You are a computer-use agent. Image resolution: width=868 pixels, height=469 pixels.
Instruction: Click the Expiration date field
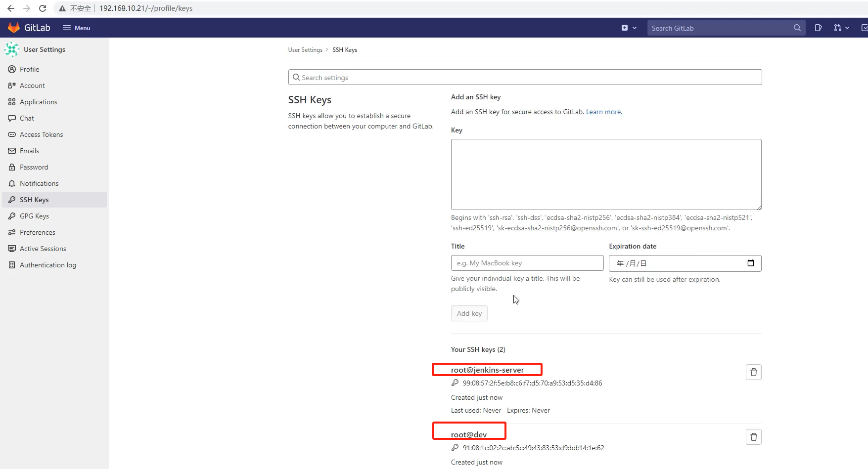tap(685, 263)
